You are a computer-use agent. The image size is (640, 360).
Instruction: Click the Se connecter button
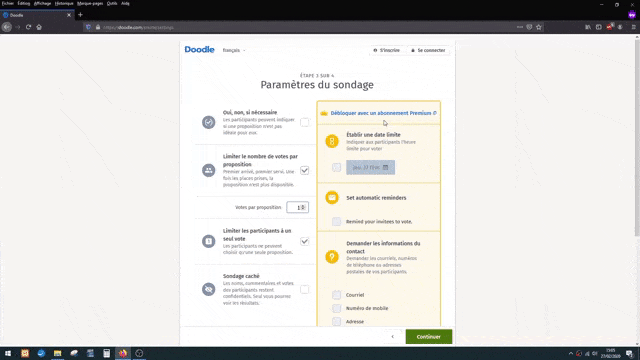[428, 50]
